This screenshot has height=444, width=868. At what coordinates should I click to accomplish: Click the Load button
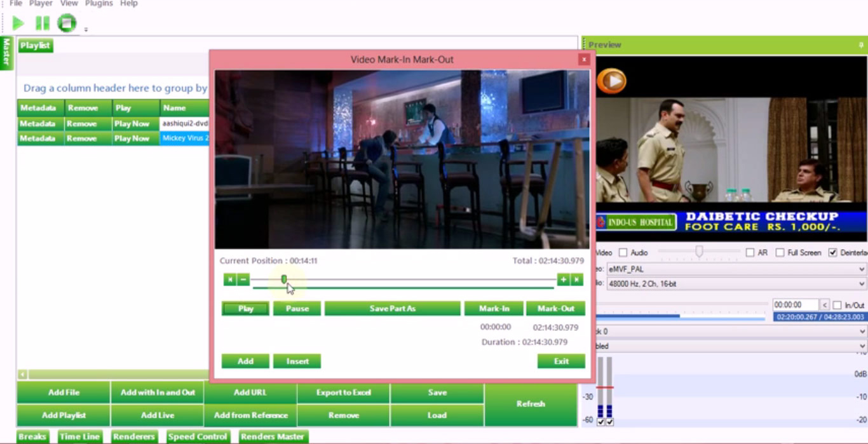[437, 415]
